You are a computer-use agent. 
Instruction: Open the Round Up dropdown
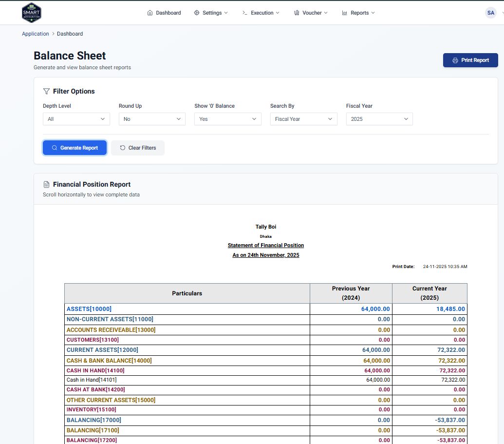coord(152,119)
